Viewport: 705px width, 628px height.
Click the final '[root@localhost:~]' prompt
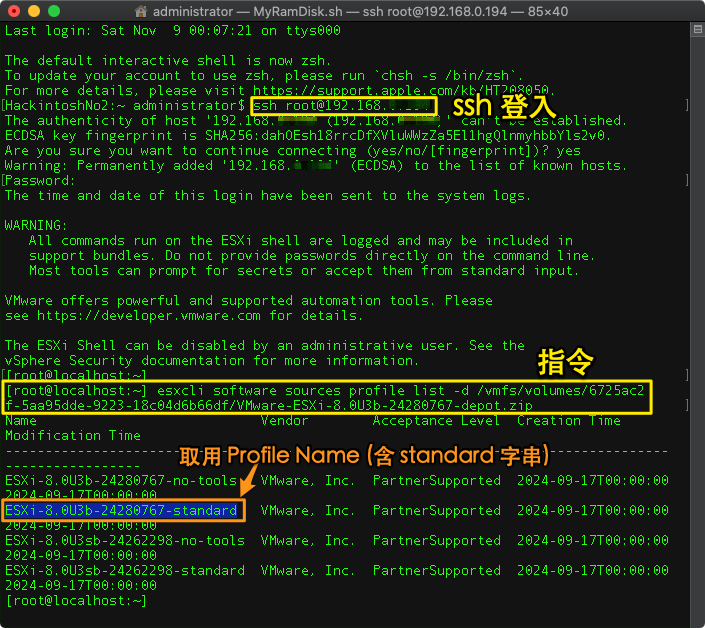click(x=76, y=600)
